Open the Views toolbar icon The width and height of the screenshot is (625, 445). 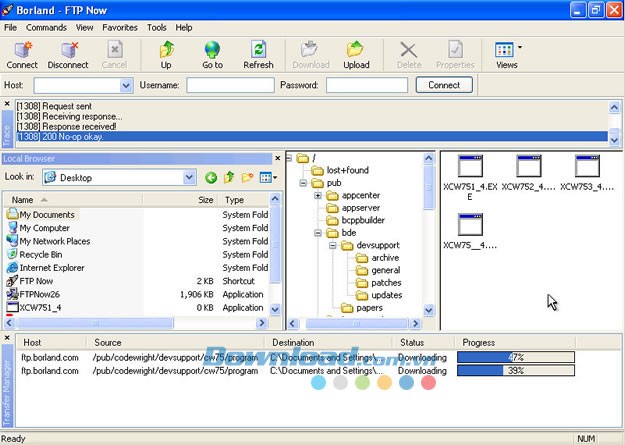[506, 53]
